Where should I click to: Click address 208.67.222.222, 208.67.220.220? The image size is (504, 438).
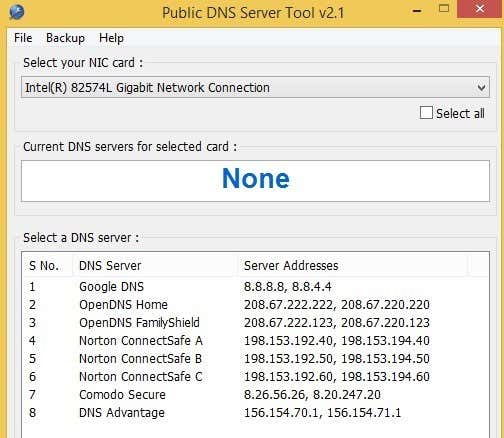337,305
